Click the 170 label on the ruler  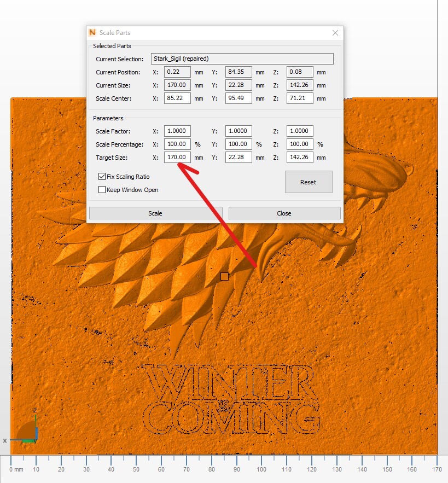tap(437, 469)
